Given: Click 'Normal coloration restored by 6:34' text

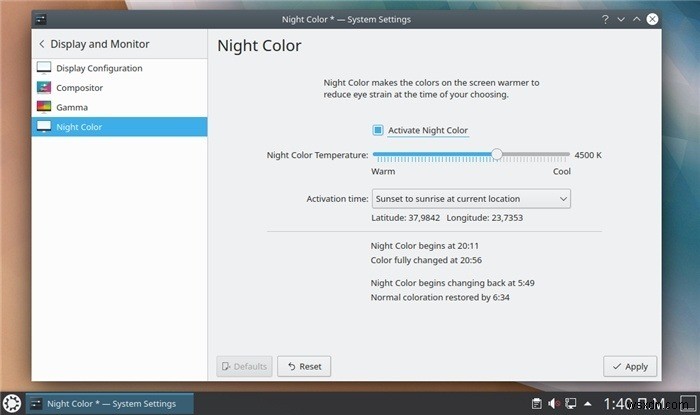Looking at the screenshot, I should pyautogui.click(x=440, y=297).
